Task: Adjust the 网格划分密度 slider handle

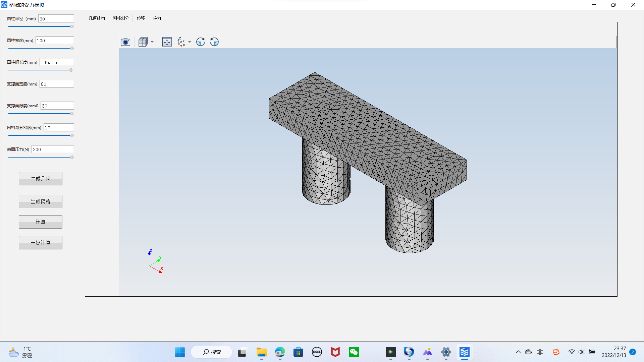Action: coord(72,135)
